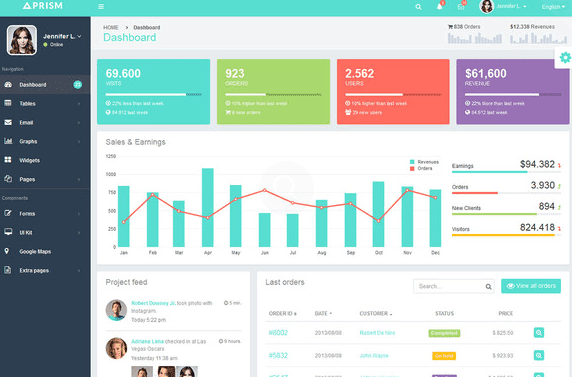Click the magnifier icon in the Last orders search box

click(488, 286)
